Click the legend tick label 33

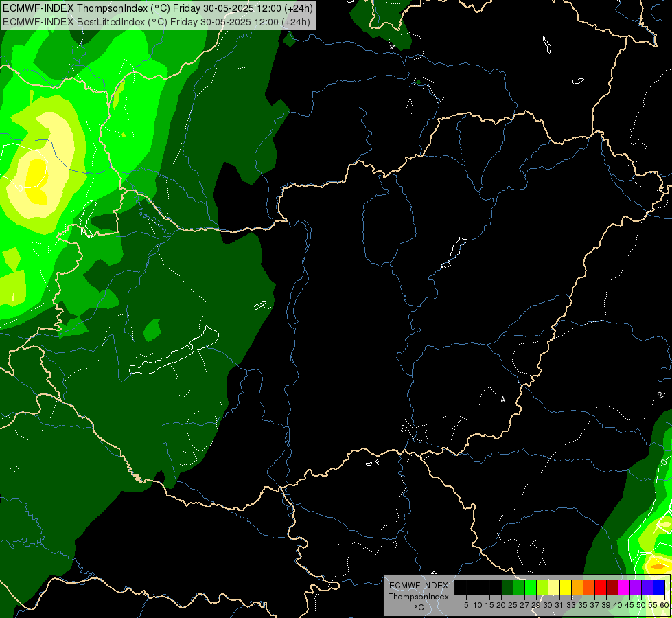pos(571,605)
